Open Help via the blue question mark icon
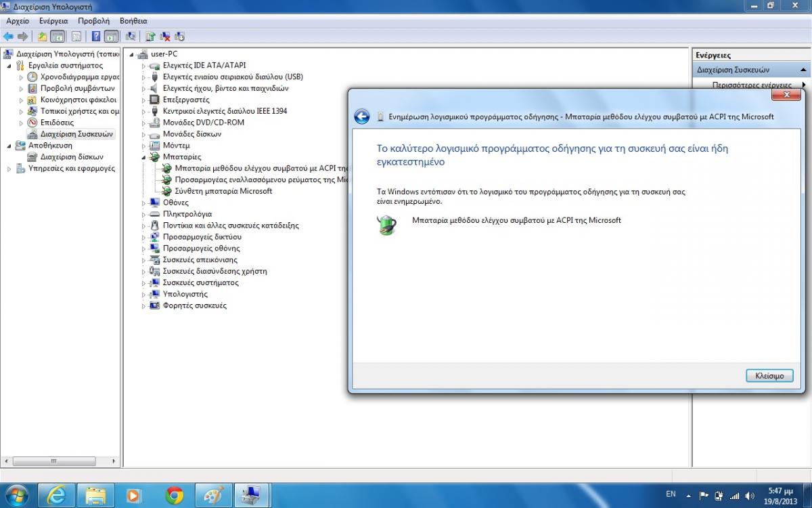 [96, 36]
